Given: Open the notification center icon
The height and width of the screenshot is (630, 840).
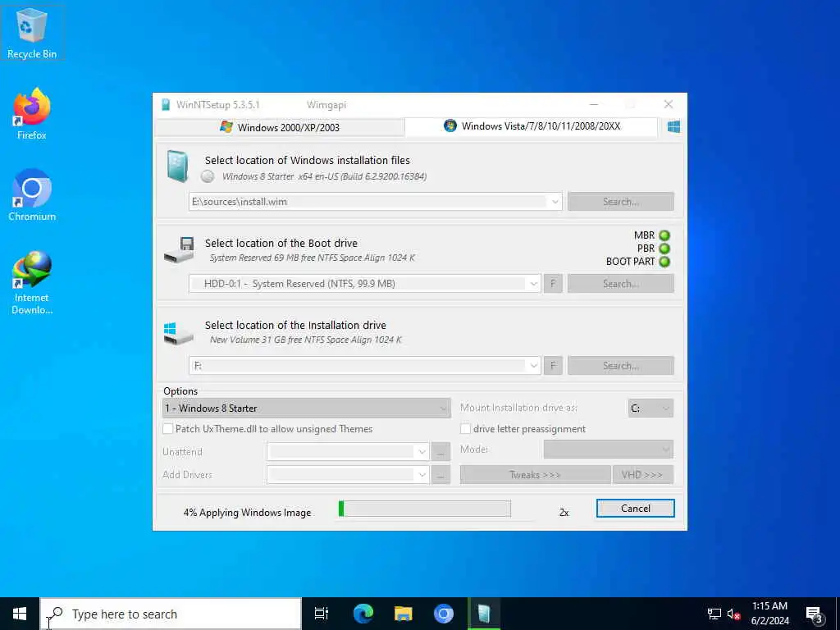Looking at the screenshot, I should [815, 614].
